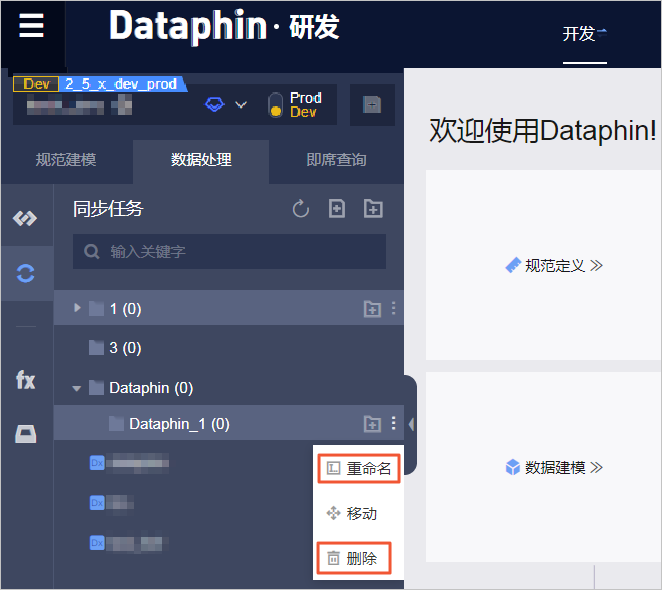
Task: Click the second Dx task icon
Action: click(97, 503)
